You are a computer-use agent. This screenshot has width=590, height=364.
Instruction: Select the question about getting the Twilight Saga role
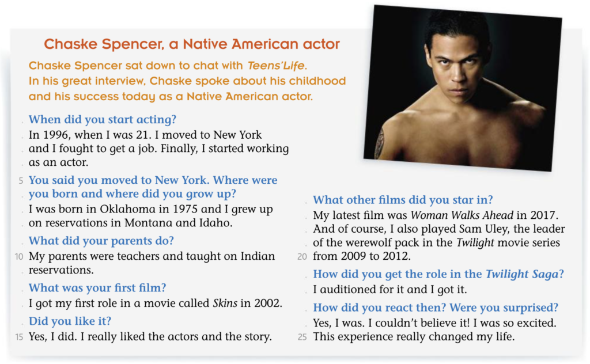pos(438,274)
